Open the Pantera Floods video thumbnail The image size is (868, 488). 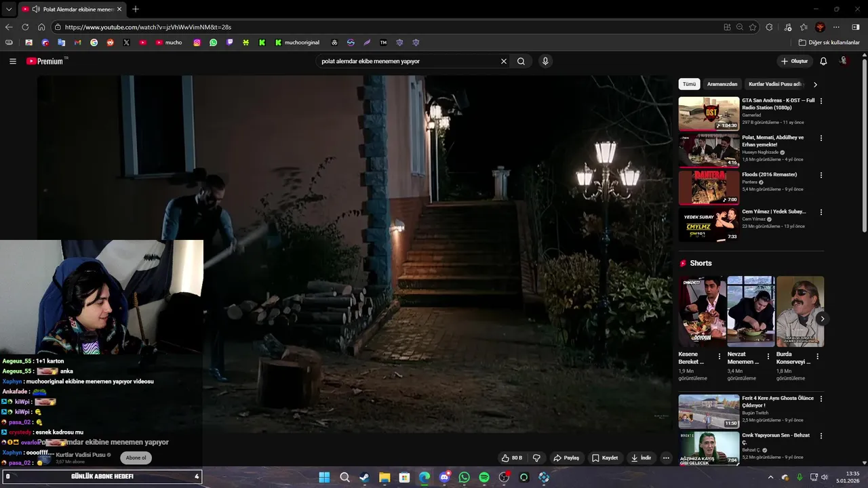click(709, 187)
